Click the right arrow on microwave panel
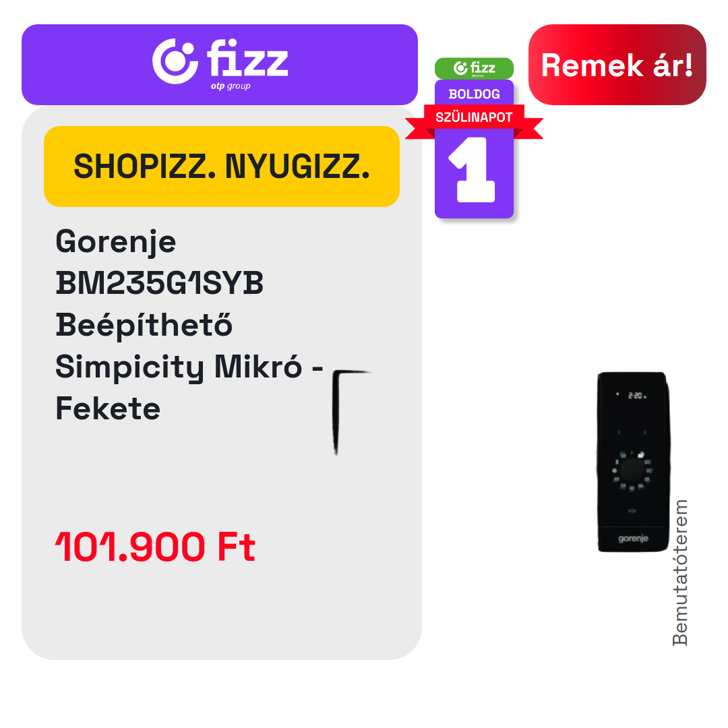The width and height of the screenshot is (728, 728). [x=645, y=432]
